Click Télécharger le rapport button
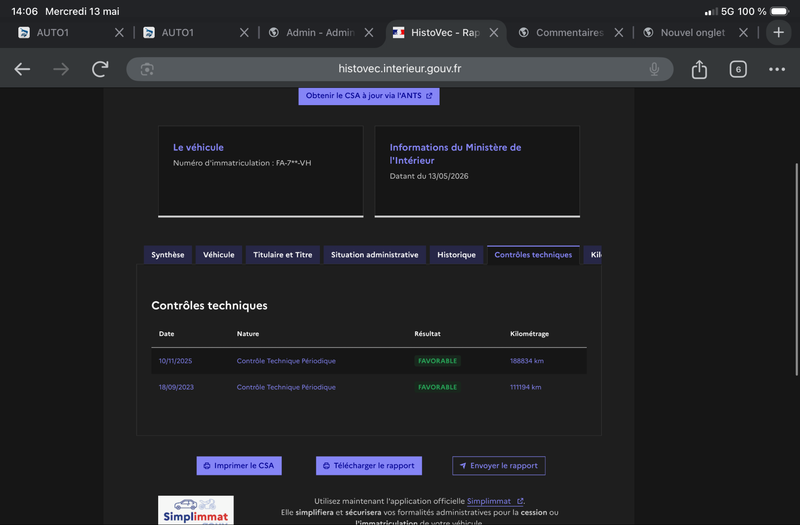Screen dimensions: 800x525 coord(369,465)
